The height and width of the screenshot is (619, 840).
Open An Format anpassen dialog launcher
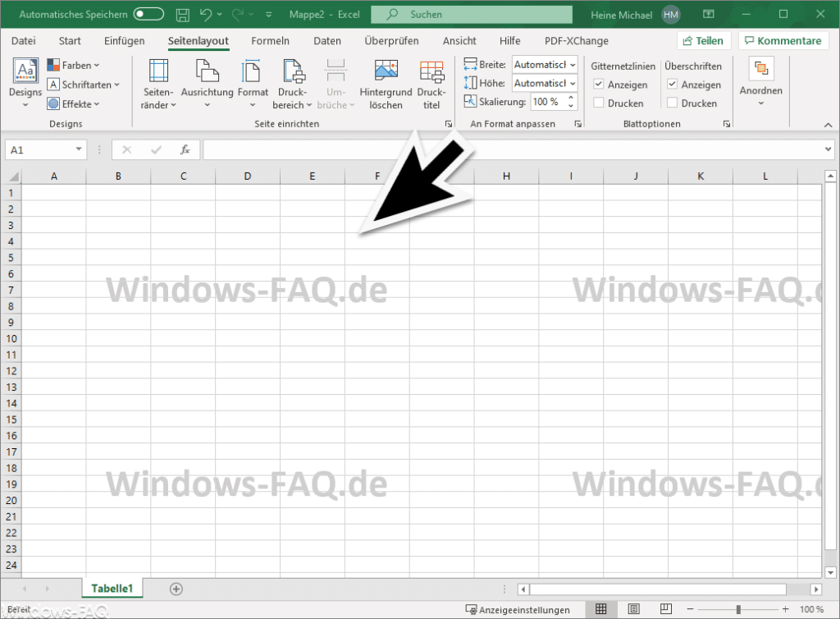[578, 124]
